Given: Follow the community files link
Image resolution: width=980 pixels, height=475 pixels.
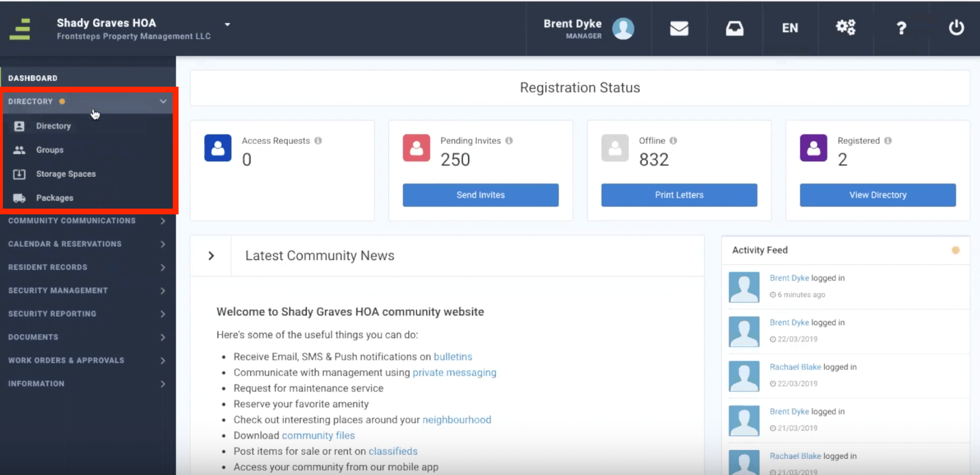Looking at the screenshot, I should coord(318,436).
